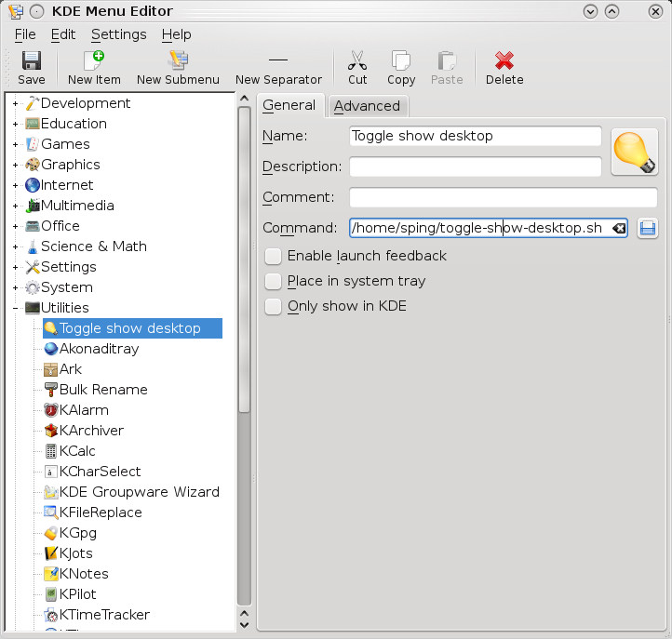The width and height of the screenshot is (672, 639).
Task: Open the Settings menu
Action: 118,34
